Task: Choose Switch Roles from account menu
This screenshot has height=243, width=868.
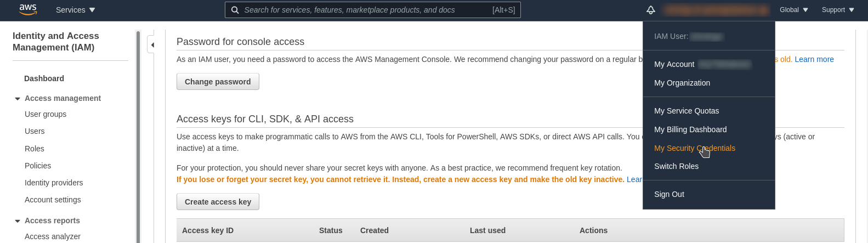Action: [x=676, y=166]
